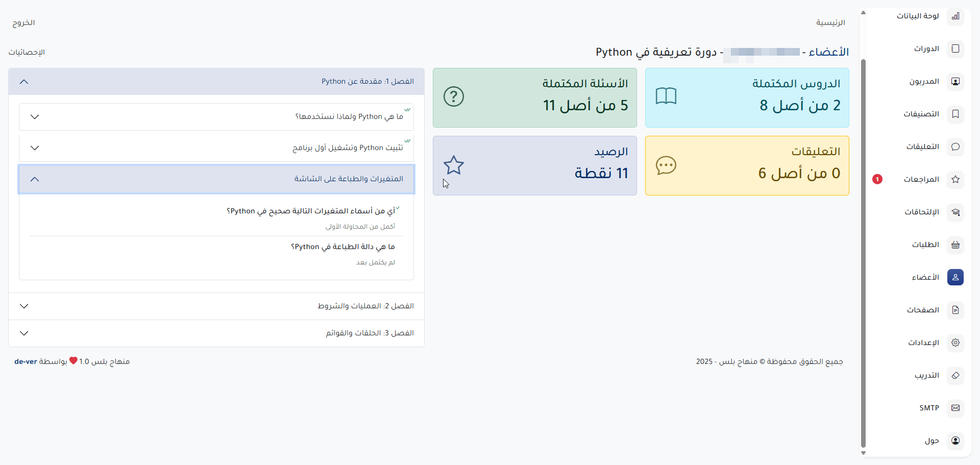Screen dimensions: 980x465
Task: Select the Categories bookmark icon
Action: [955, 114]
